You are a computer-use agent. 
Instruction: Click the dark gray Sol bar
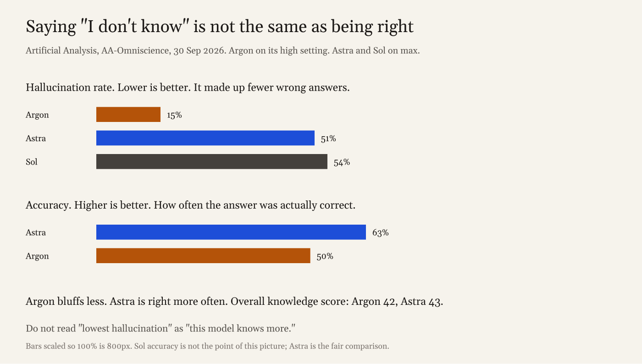click(x=212, y=161)
